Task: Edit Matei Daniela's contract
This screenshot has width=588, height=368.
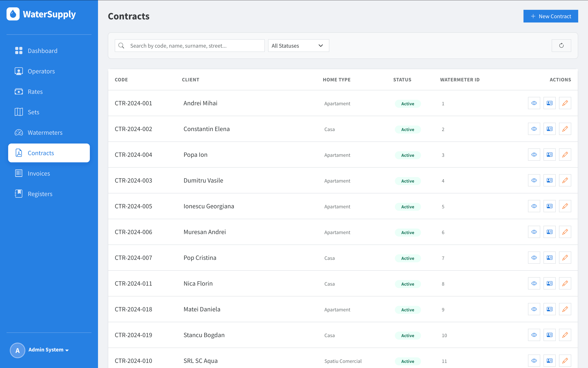Action: click(x=565, y=309)
